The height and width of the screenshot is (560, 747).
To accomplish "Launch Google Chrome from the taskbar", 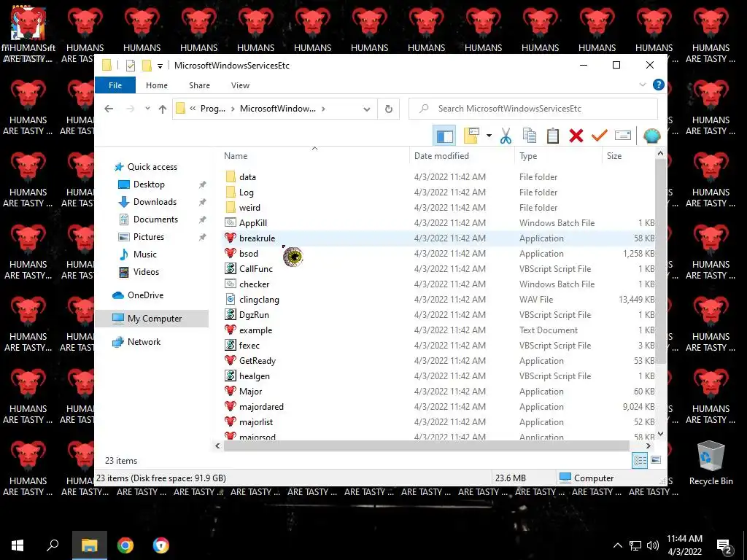I will click(125, 545).
